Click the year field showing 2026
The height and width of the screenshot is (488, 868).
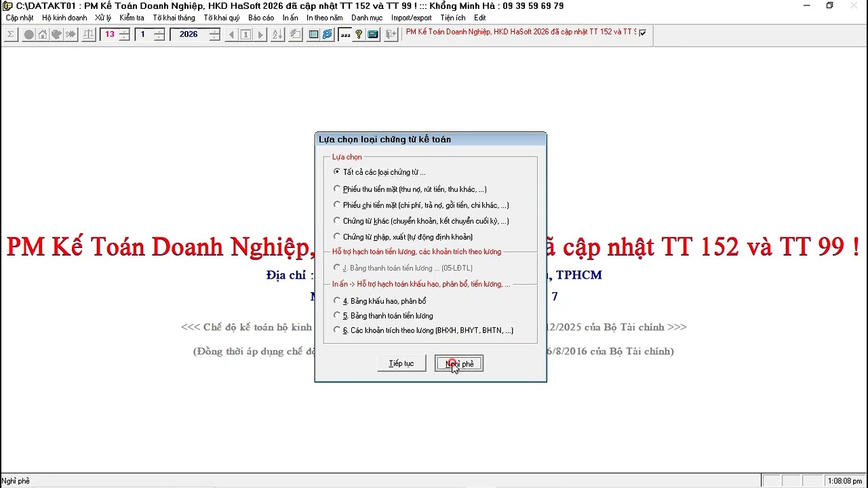pyautogui.click(x=189, y=35)
